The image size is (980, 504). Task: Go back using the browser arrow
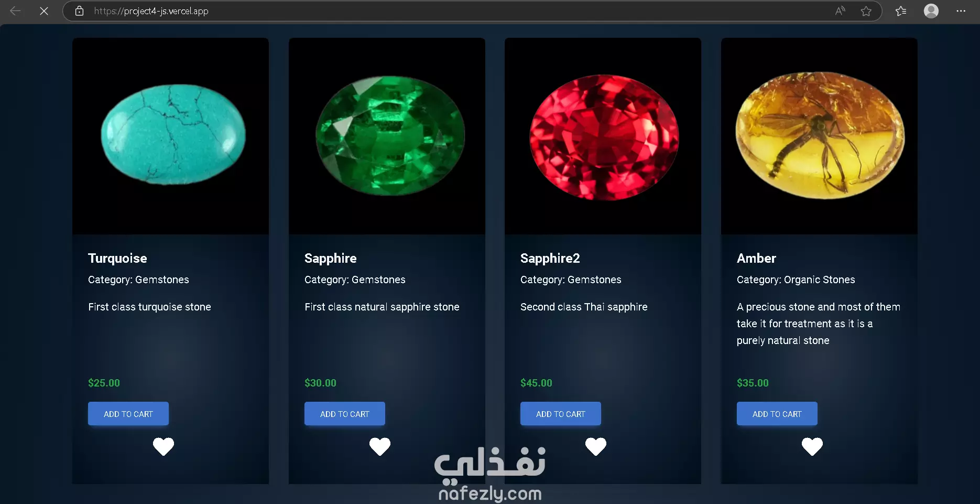(15, 11)
